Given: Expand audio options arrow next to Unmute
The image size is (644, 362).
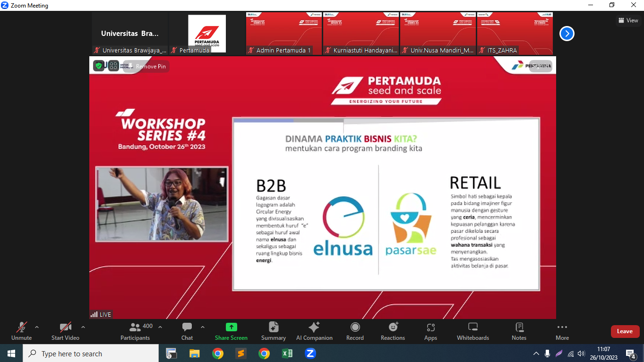Looking at the screenshot, I should click(x=37, y=327).
